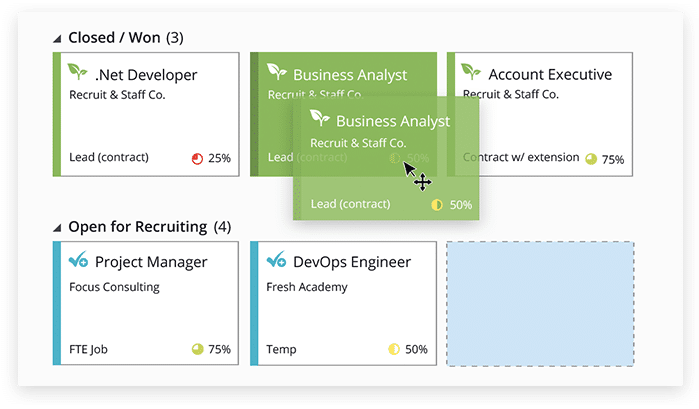Click the 50% pie icon on dragged card

pos(437,205)
